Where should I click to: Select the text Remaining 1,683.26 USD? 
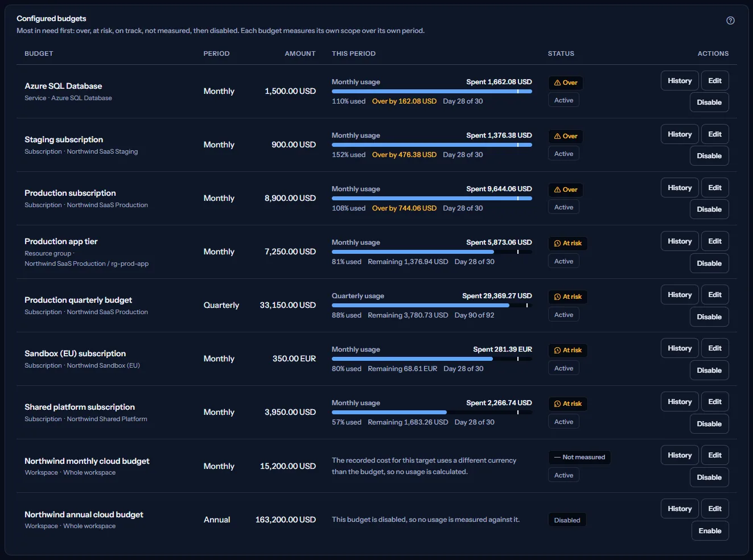pyautogui.click(x=408, y=422)
